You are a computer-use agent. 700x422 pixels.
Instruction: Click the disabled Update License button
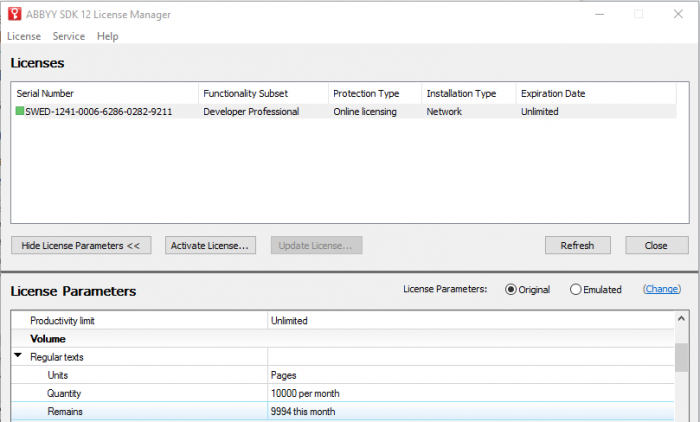click(x=317, y=245)
